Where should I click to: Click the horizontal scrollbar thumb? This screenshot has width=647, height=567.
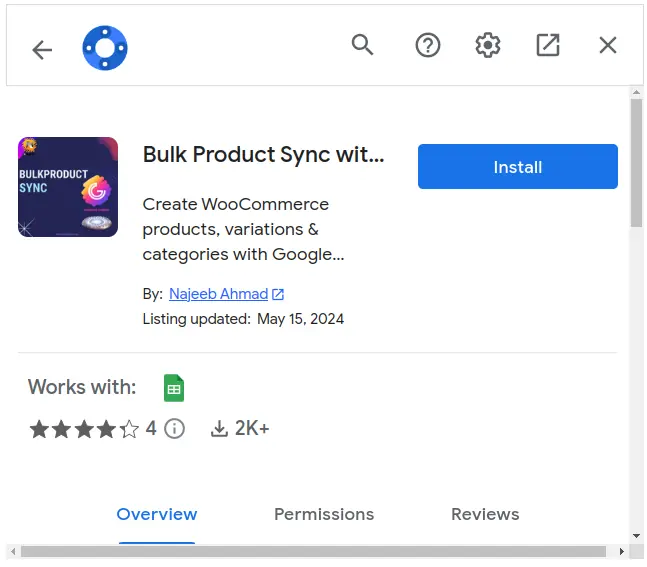(313, 551)
